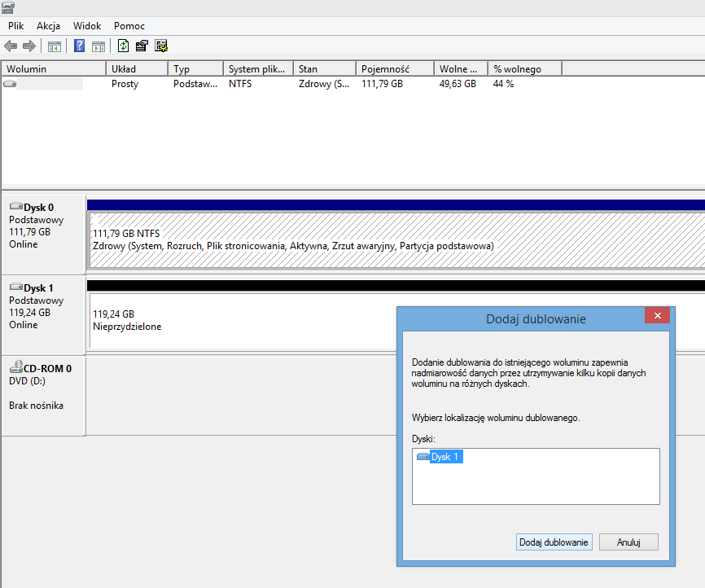The height and width of the screenshot is (588, 705).
Task: Click the Refresh icon with green arrows
Action: pyautogui.click(x=123, y=46)
